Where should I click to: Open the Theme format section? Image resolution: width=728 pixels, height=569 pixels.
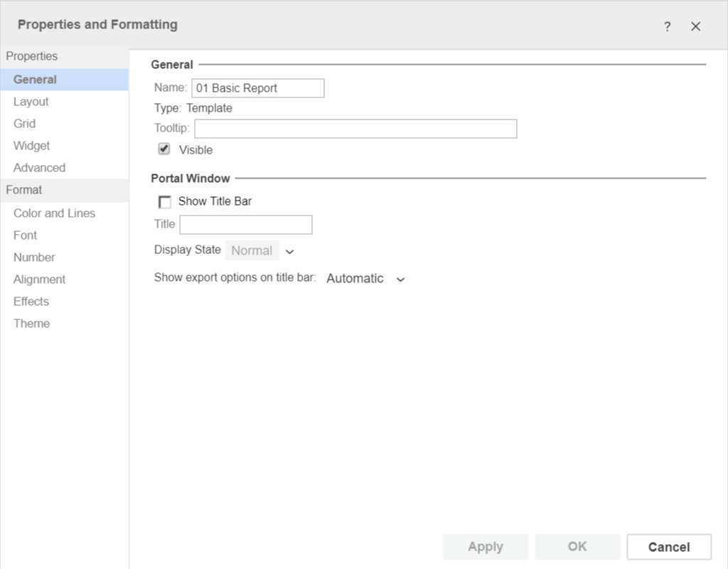coord(31,324)
